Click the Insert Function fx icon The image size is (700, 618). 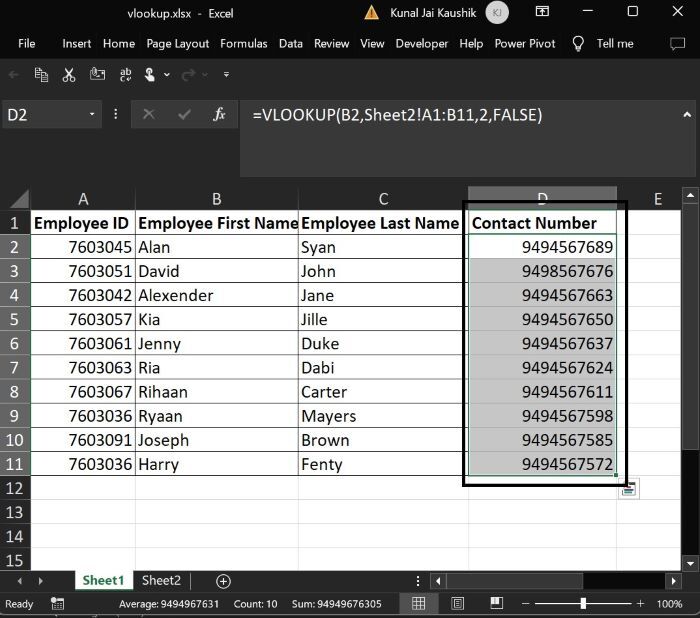coord(219,115)
